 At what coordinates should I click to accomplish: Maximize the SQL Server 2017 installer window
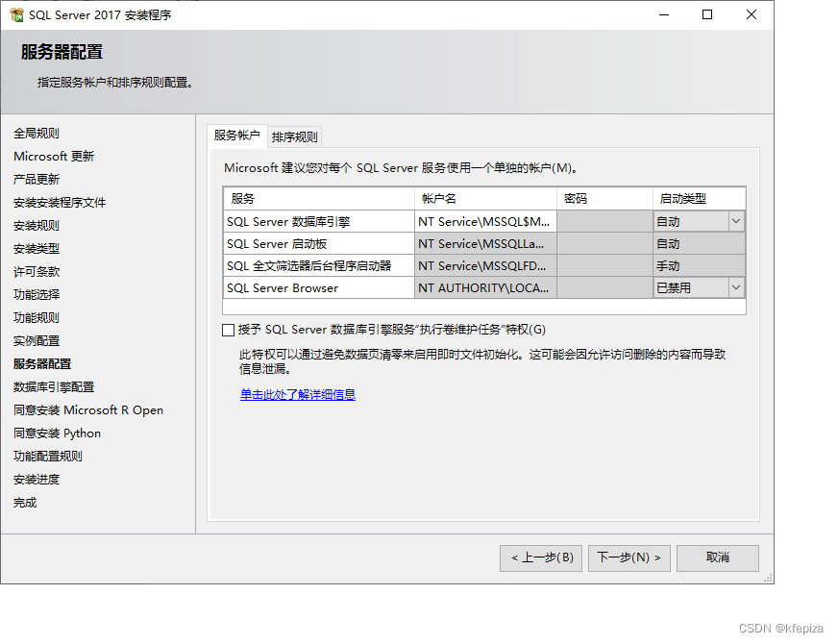click(x=707, y=15)
